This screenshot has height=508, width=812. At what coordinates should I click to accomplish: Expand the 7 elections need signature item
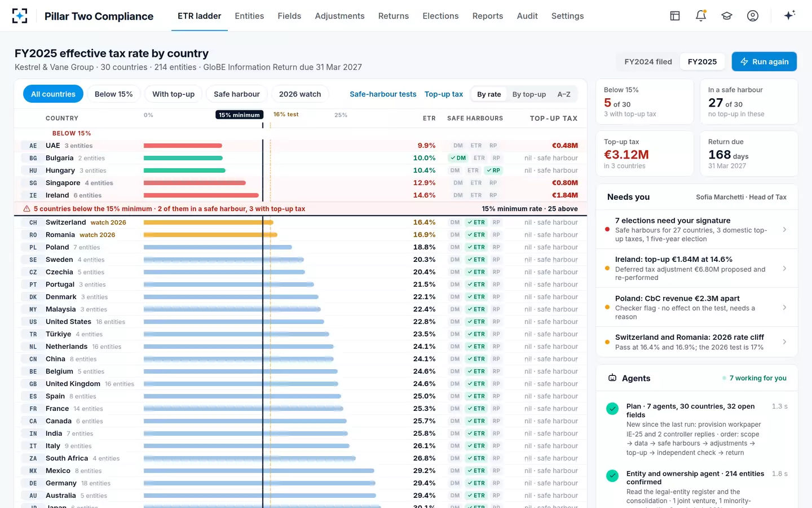point(697,229)
